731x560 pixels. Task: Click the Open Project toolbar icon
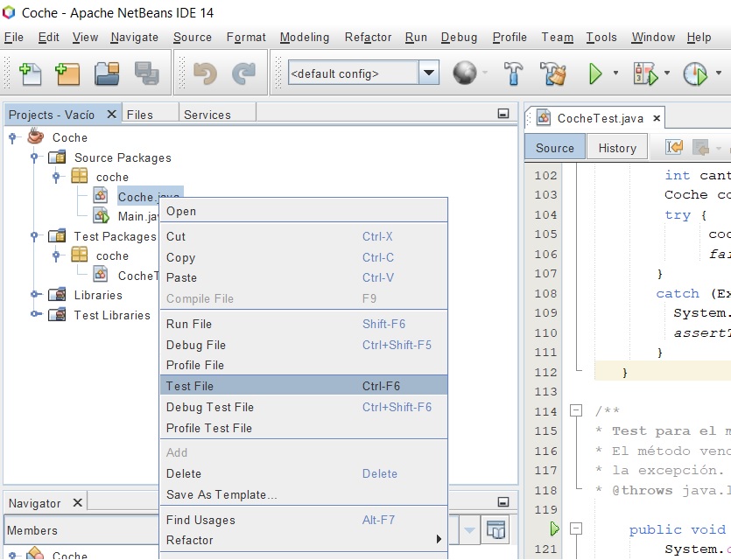tap(107, 74)
